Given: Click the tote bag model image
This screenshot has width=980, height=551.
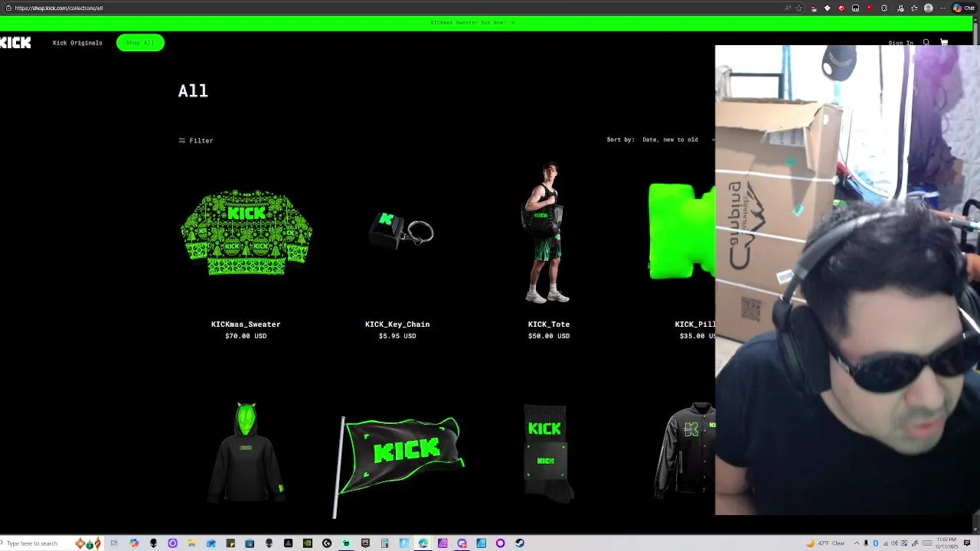Looking at the screenshot, I should coord(548,233).
